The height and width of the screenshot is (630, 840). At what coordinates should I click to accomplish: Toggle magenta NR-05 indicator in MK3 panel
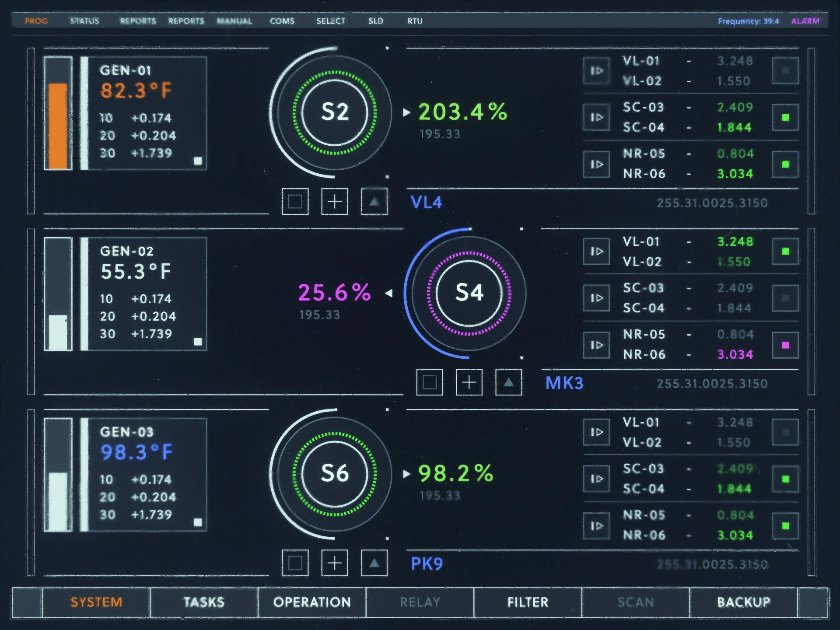coord(785,345)
